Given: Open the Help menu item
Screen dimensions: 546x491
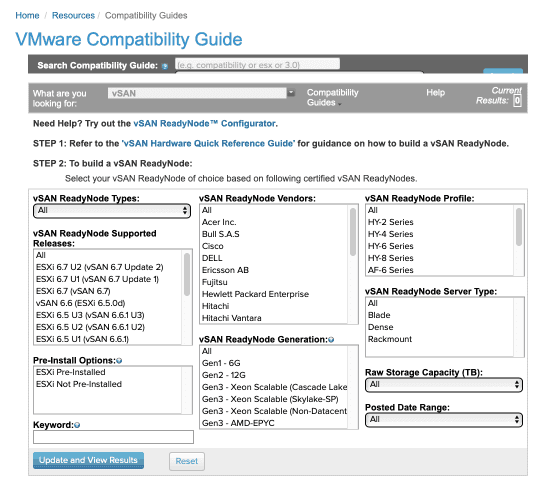Looking at the screenshot, I should pos(435,93).
